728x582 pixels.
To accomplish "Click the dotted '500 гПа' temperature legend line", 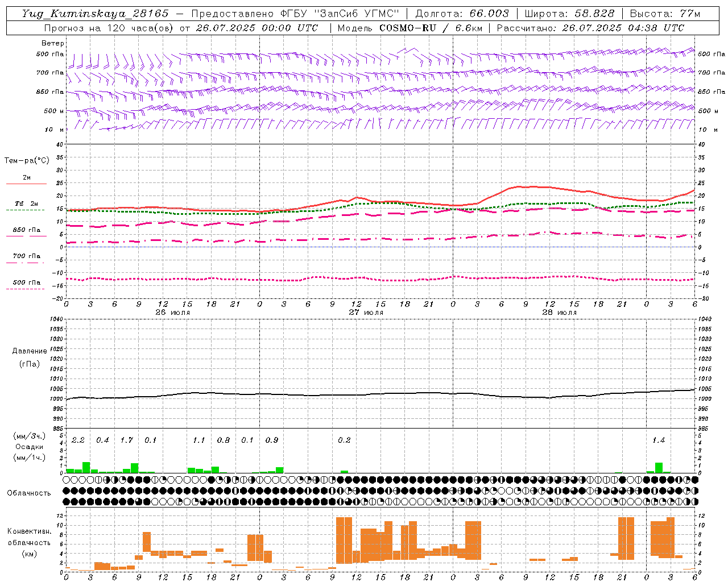I will (26, 289).
